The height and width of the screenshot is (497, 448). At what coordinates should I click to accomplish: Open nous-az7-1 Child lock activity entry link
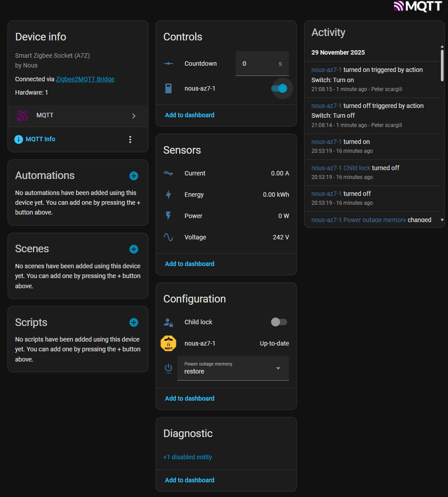tap(341, 168)
